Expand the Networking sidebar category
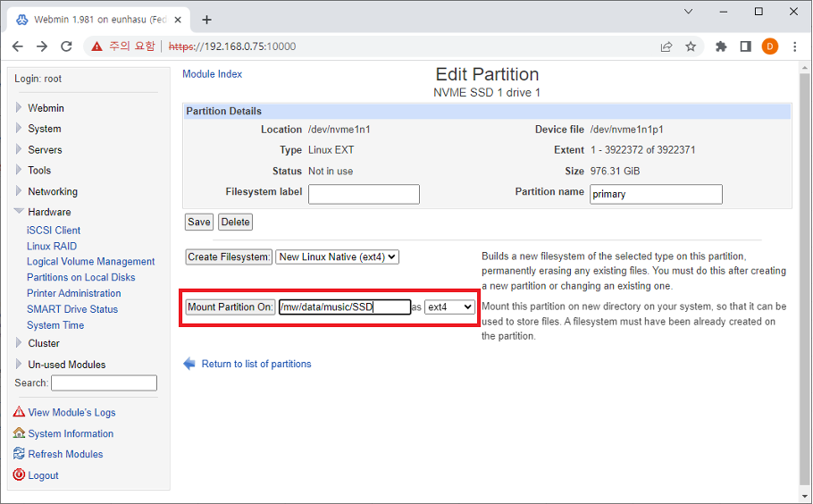The image size is (813, 504). pos(19,191)
